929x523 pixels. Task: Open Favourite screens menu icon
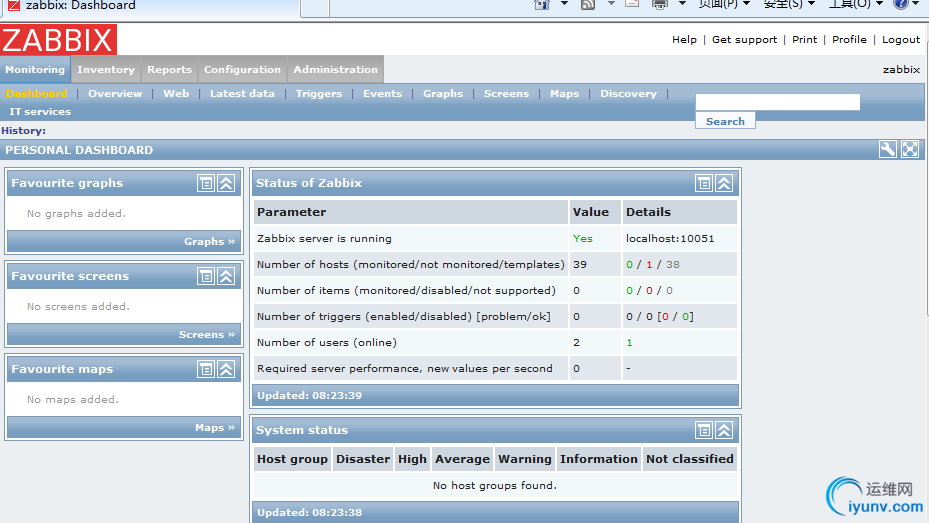tap(206, 276)
